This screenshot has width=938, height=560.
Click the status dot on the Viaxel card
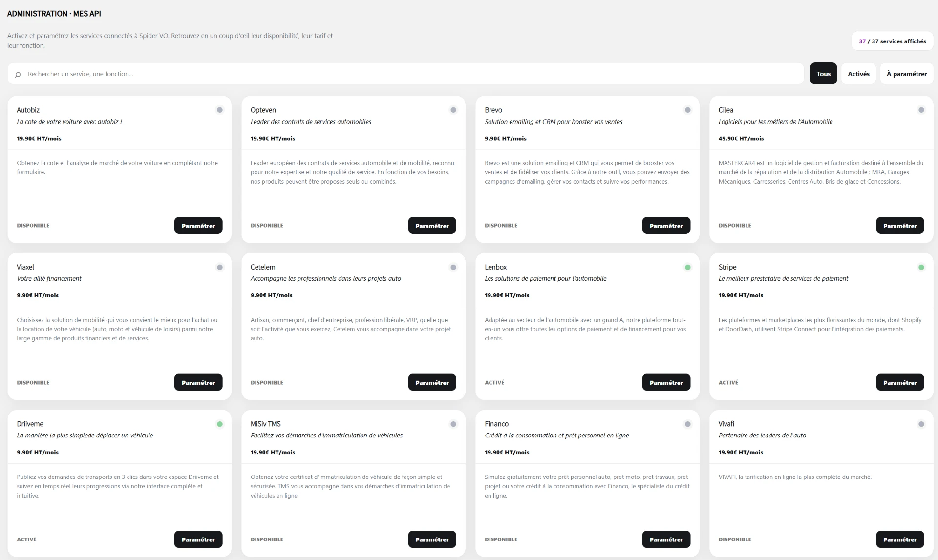(x=220, y=267)
